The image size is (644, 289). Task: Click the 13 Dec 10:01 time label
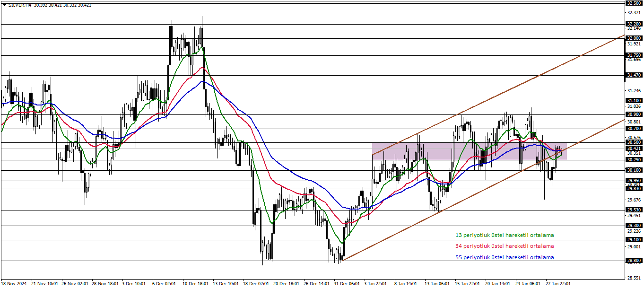tap(226, 284)
